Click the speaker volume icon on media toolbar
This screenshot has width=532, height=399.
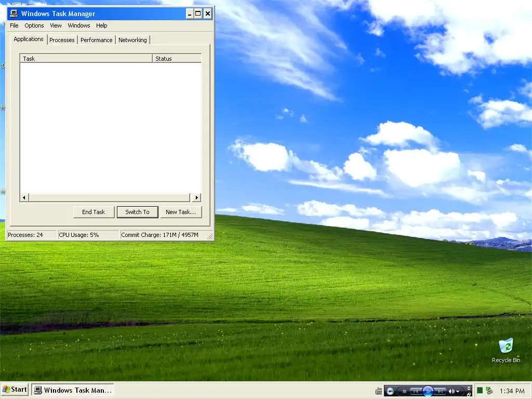click(x=451, y=391)
